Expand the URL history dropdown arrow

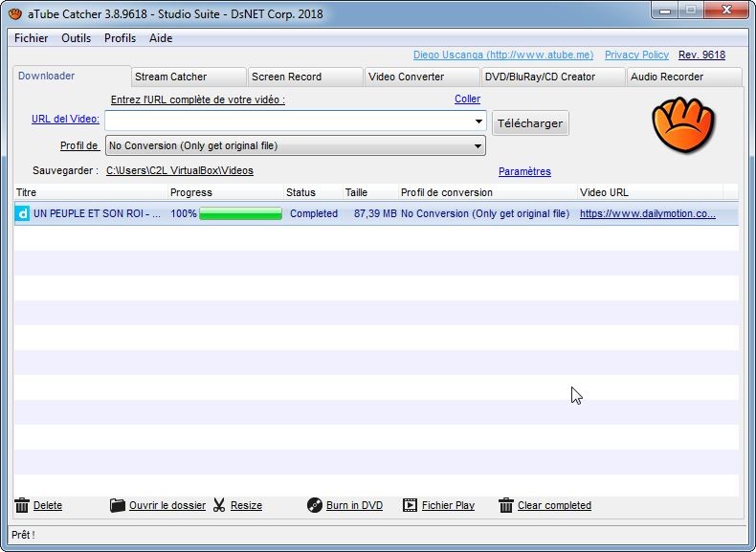point(478,121)
